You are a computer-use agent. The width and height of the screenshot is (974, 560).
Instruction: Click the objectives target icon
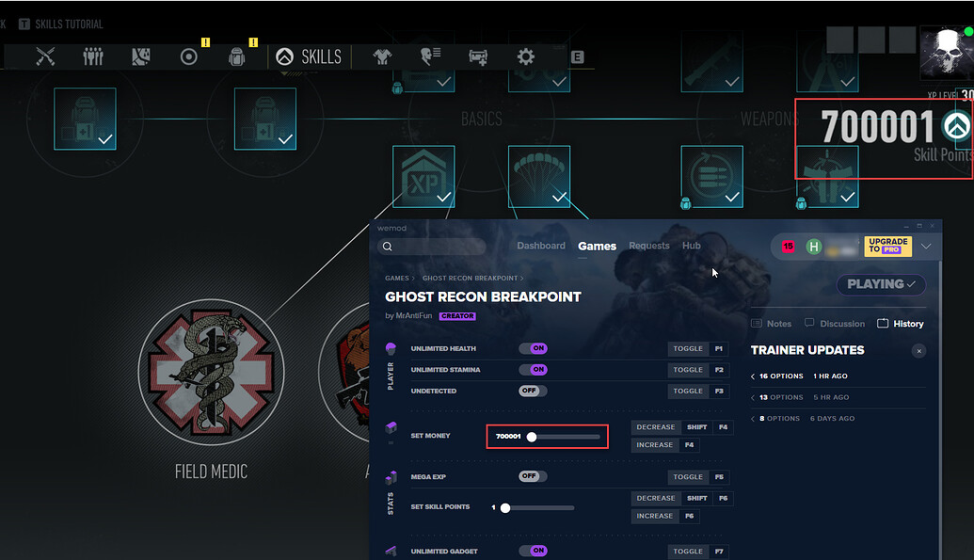(188, 56)
